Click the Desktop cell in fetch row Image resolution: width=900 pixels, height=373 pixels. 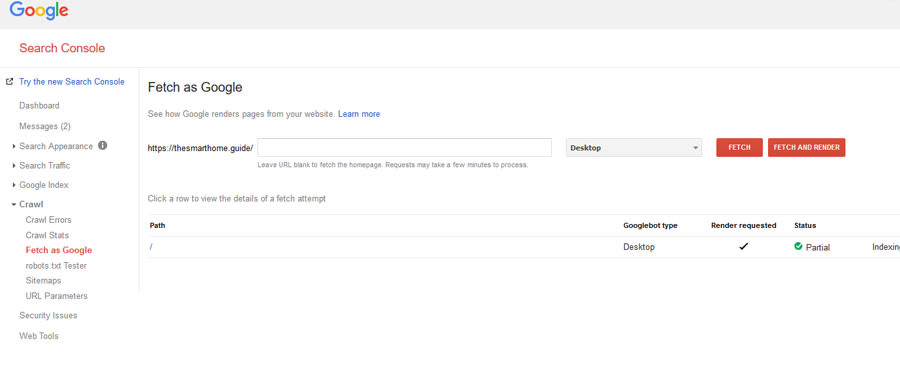(x=639, y=247)
